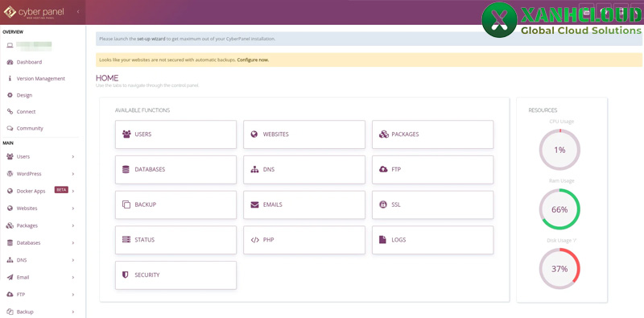Click the Ram Usage 66% gauge
The height and width of the screenshot is (318, 644).
click(559, 209)
